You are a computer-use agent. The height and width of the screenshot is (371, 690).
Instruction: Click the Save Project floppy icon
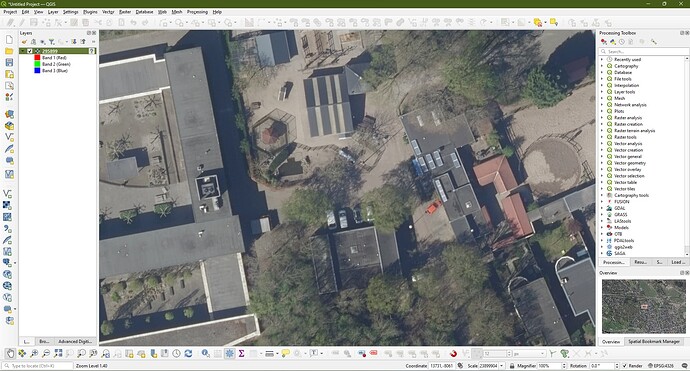pyautogui.click(x=9, y=62)
